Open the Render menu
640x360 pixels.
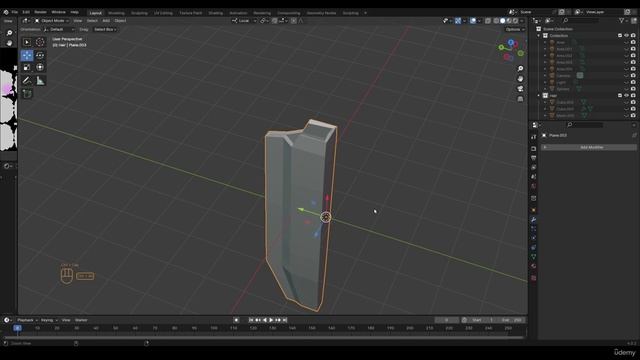pyautogui.click(x=40, y=12)
